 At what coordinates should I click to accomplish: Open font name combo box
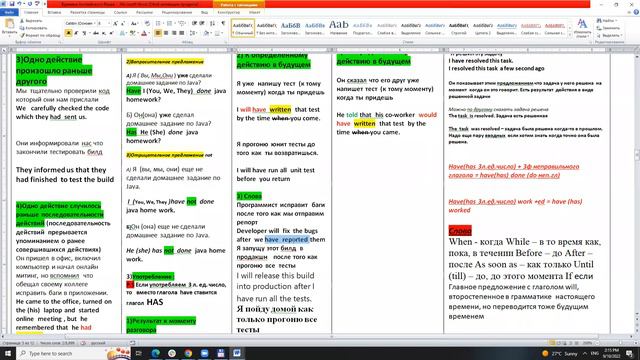coord(80,24)
